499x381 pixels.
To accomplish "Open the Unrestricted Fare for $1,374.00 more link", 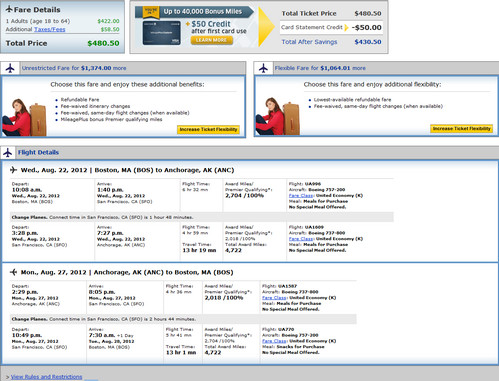I will (x=74, y=68).
